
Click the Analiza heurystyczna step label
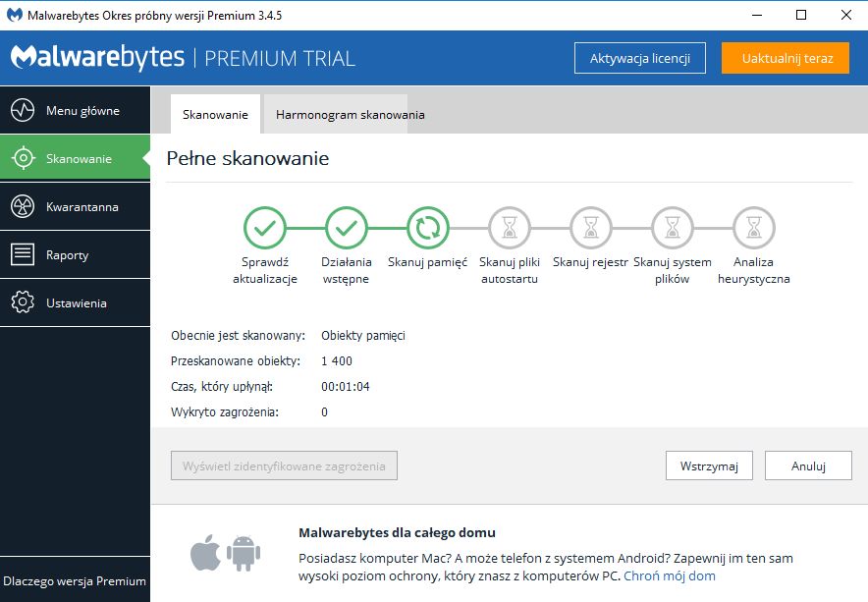click(x=753, y=270)
